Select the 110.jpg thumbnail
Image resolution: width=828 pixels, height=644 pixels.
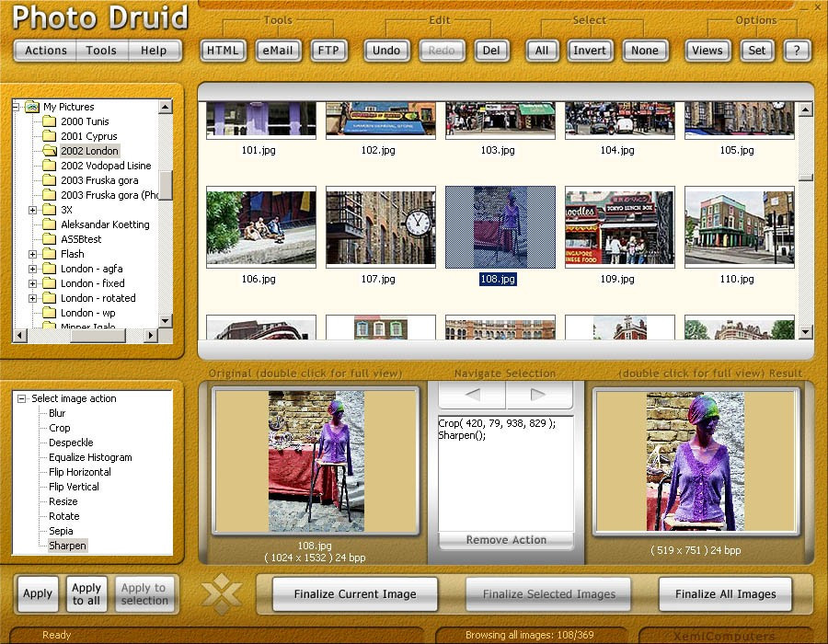coord(740,227)
